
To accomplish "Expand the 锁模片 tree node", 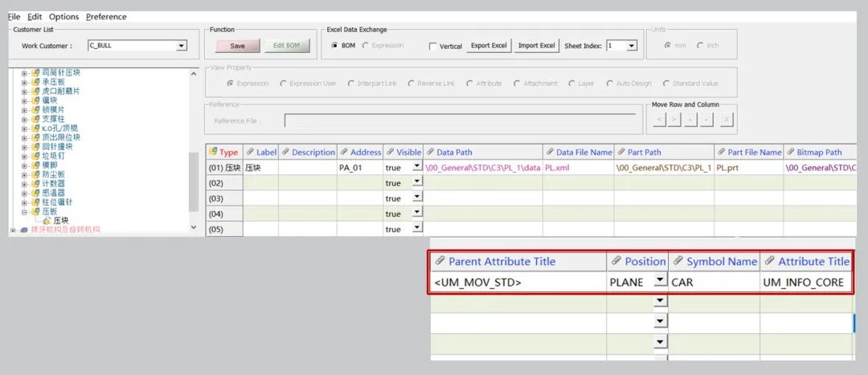I will pos(24,109).
